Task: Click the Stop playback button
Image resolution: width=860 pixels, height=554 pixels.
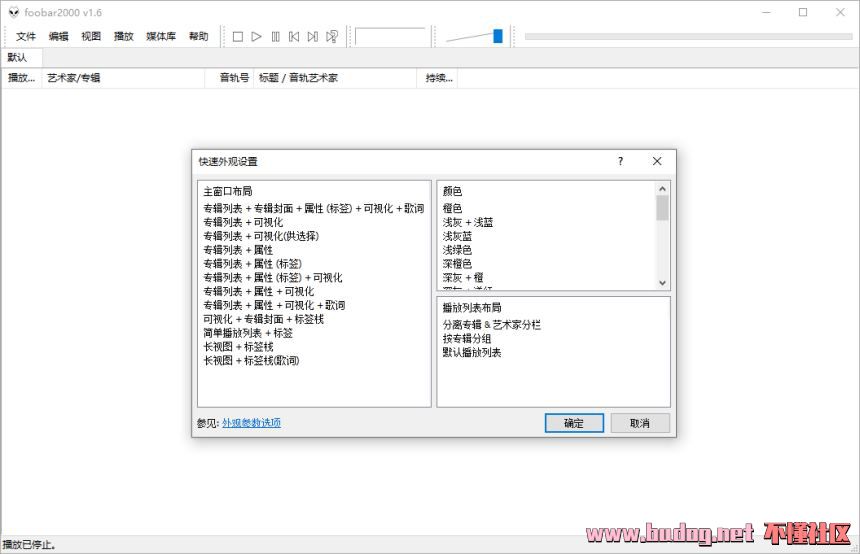Action: tap(238, 37)
